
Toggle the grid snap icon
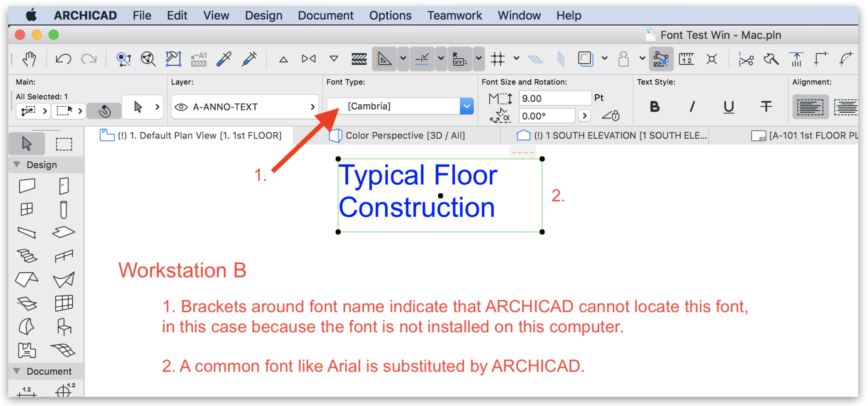pos(497,59)
